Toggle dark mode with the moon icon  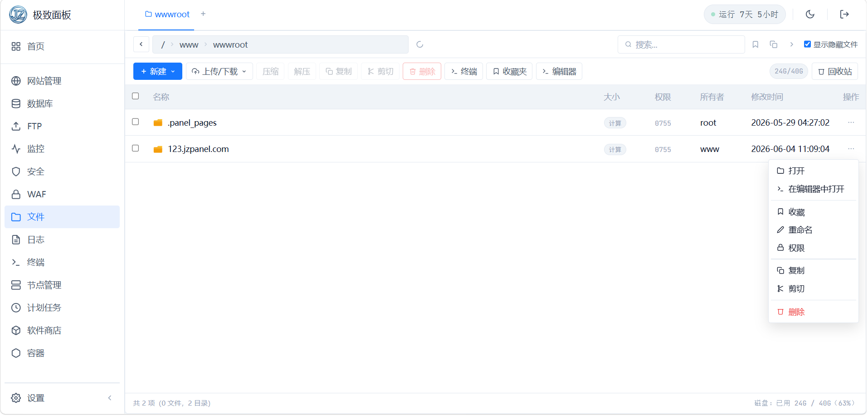coord(810,14)
